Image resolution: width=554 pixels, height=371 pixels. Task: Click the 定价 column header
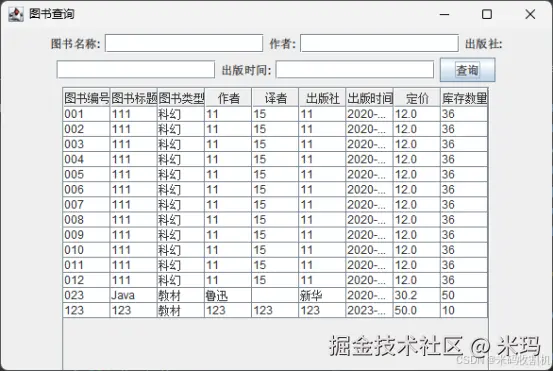point(417,98)
